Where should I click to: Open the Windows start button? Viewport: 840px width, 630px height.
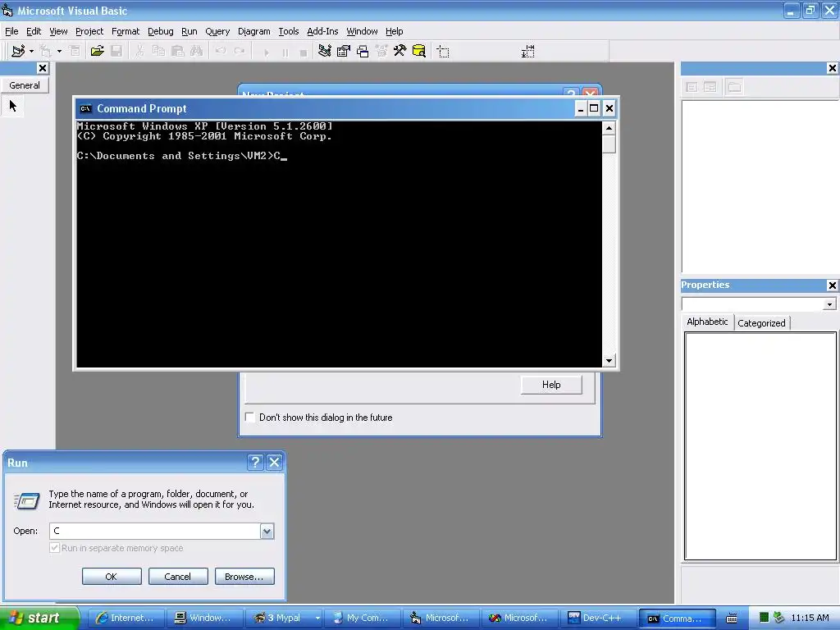click(39, 618)
